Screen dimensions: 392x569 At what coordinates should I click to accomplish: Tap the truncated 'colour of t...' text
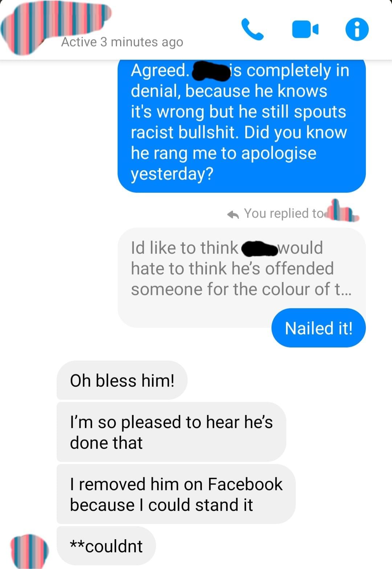coord(307,289)
